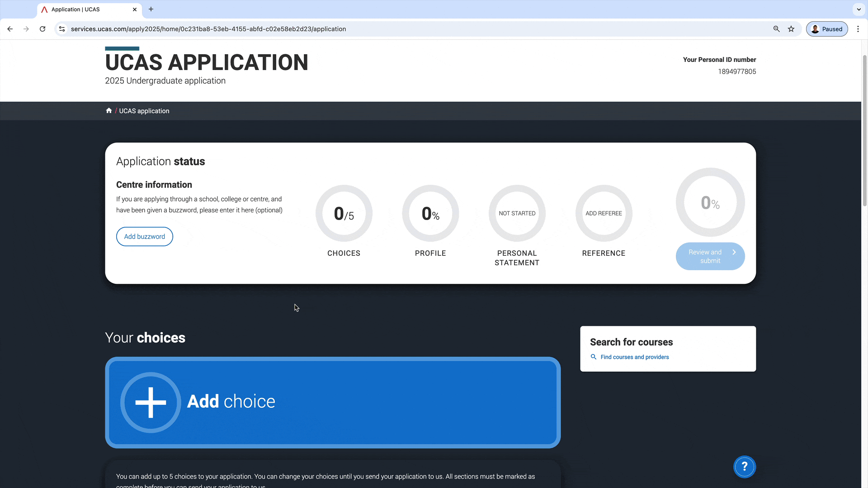Click the Add buzzword button
This screenshot has width=868, height=488.
tap(145, 236)
